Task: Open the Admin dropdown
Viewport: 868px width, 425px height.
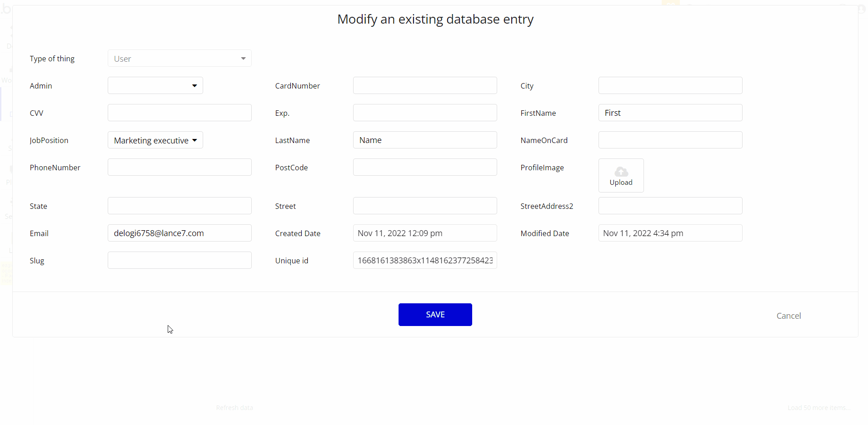Action: (x=155, y=86)
